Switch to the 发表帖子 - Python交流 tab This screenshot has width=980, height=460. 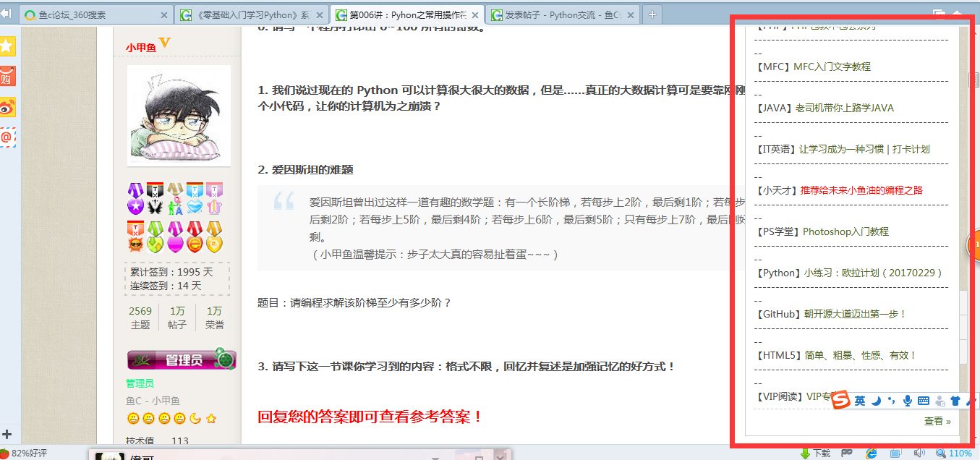[x=561, y=15]
